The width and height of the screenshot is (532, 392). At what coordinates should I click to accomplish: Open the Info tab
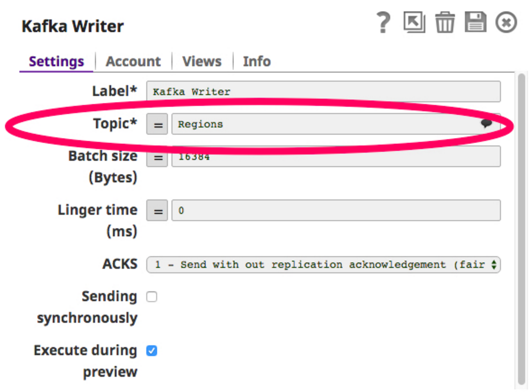pos(257,61)
